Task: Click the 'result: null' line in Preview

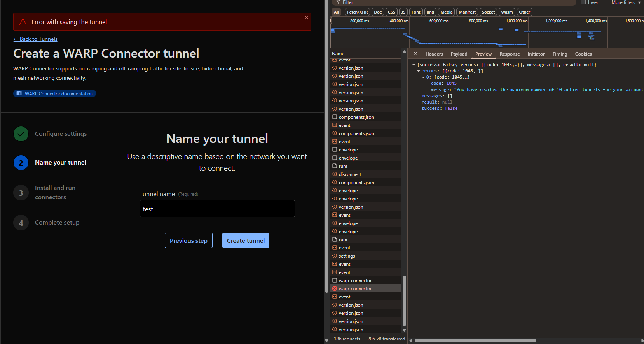Action: click(437, 102)
